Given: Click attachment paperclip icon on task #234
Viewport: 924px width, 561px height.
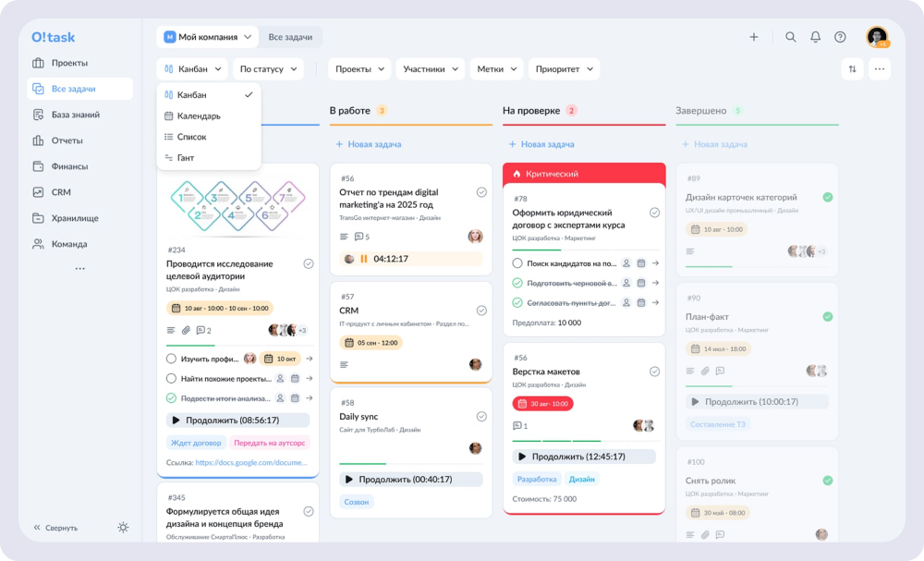Looking at the screenshot, I should tap(186, 330).
